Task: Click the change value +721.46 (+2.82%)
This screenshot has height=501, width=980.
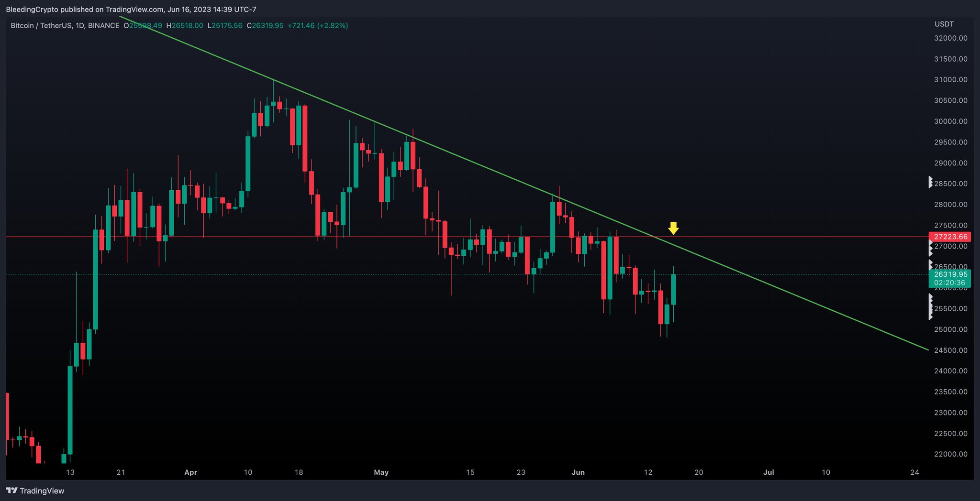Action: 318,25
